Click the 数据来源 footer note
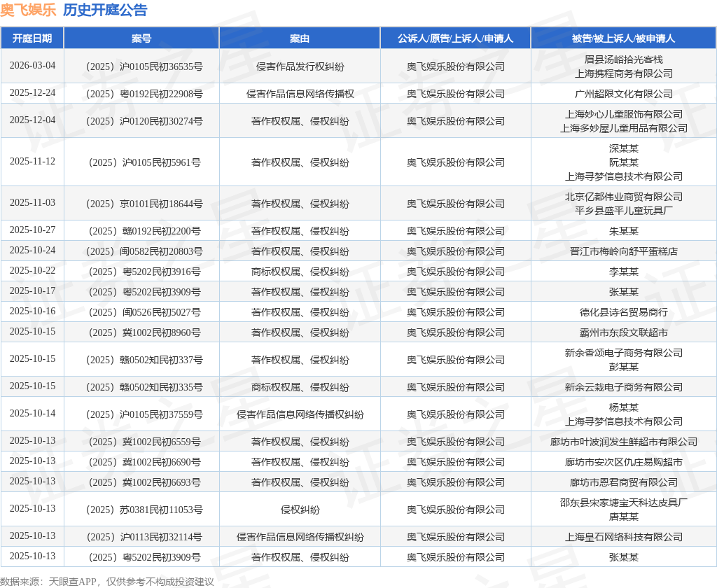 107,582
